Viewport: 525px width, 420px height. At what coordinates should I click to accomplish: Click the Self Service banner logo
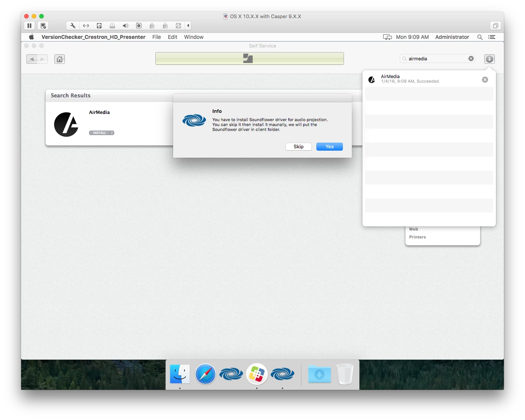(248, 58)
